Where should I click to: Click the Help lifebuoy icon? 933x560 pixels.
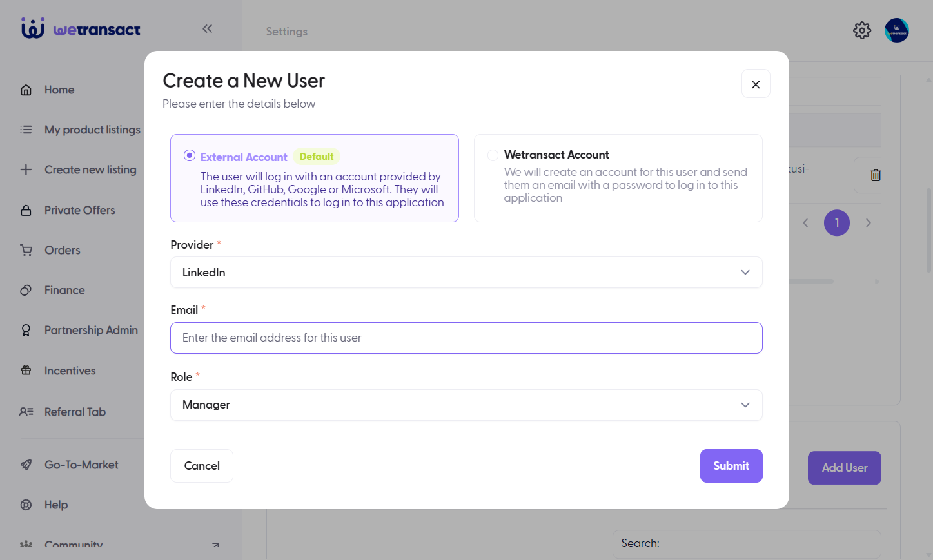coord(26,505)
